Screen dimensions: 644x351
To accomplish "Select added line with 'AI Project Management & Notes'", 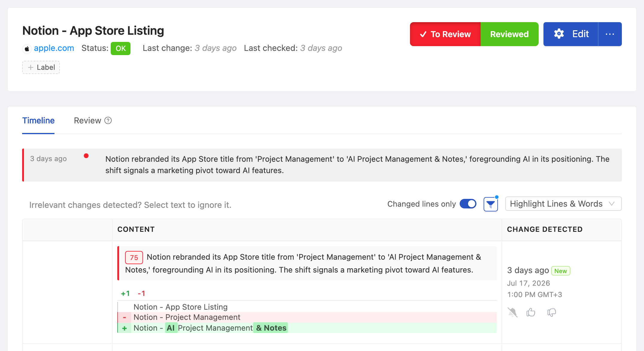I will 307,328.
